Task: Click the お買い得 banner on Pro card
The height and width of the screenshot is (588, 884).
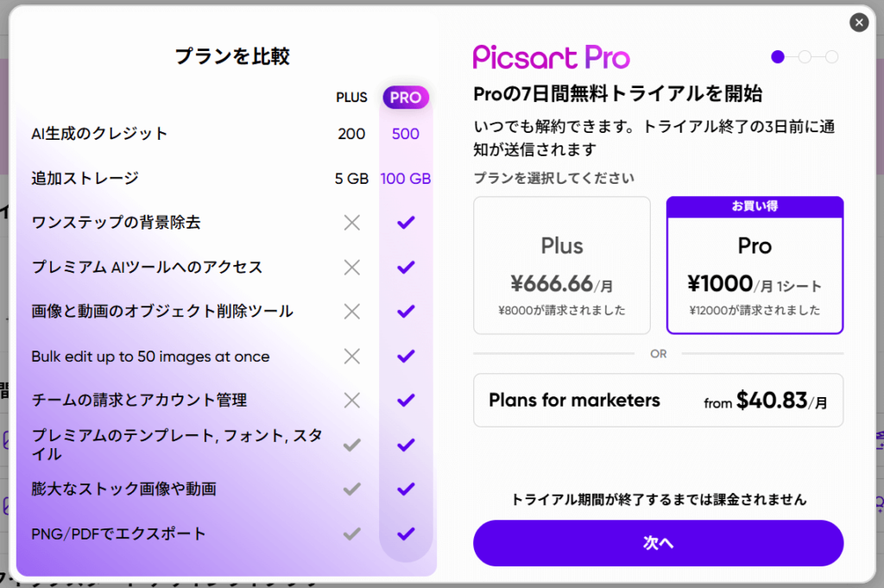Action: point(755,207)
